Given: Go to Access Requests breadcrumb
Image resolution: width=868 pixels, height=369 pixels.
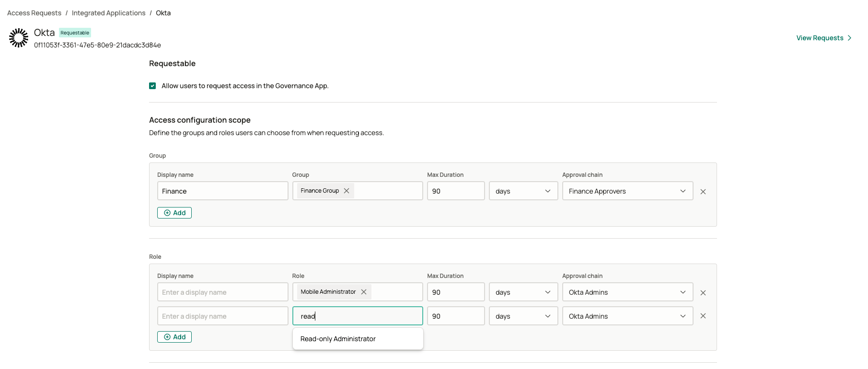Looking at the screenshot, I should 35,13.
